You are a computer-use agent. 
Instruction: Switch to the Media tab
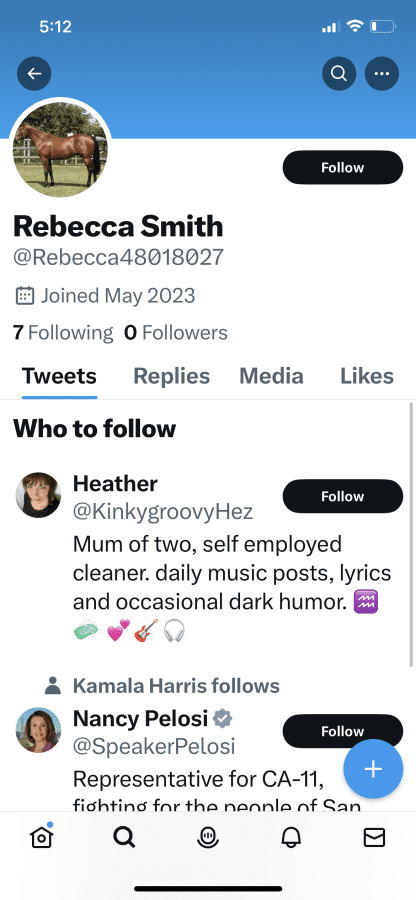271,377
